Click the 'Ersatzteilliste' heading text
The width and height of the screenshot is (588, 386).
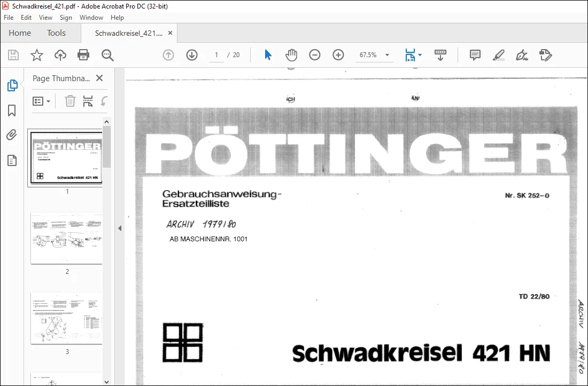[195, 203]
